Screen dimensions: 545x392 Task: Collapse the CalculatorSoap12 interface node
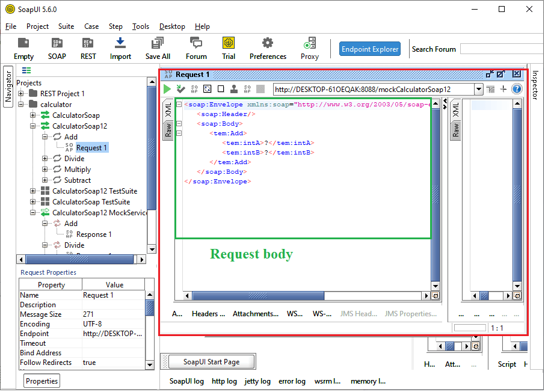pos(32,126)
